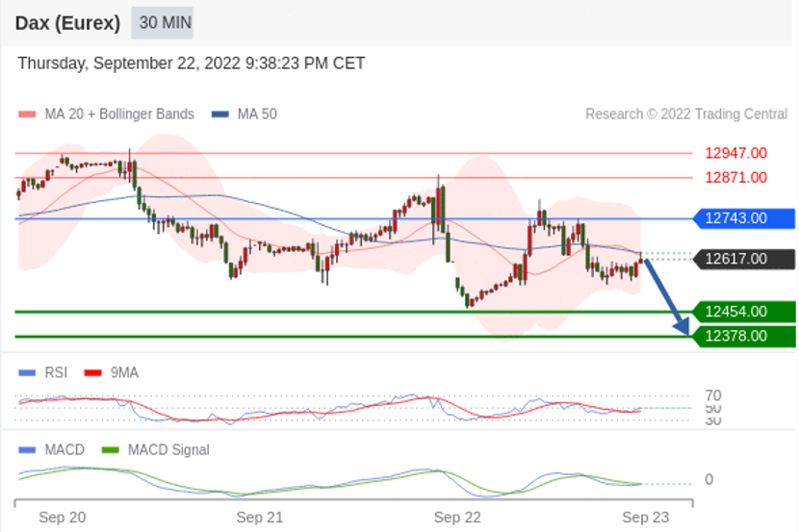The image size is (799, 532).
Task: Click the Thursday, September 22, 2022 timestamp
Action: [192, 63]
